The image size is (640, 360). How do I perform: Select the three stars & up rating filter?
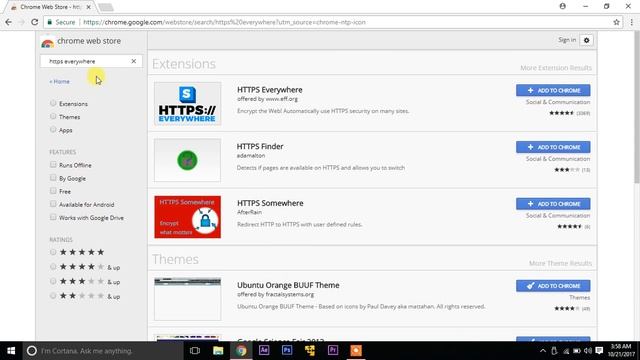(53, 281)
